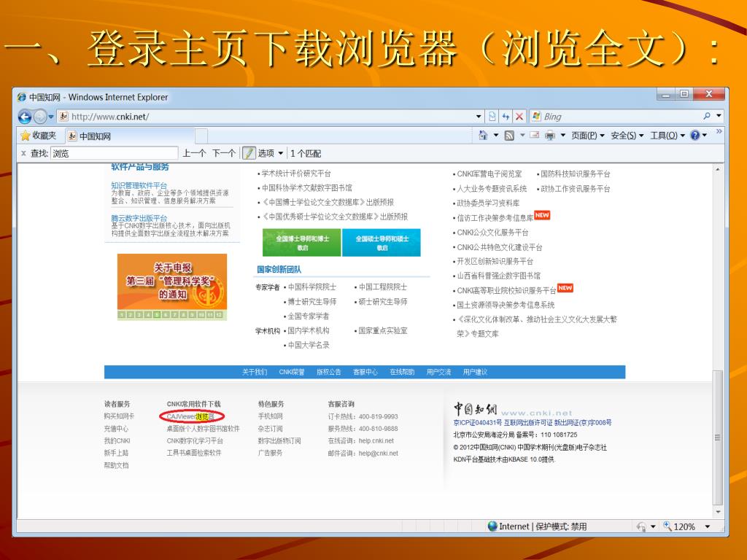Click the Home icon in the command bar
The image size is (747, 560).
pos(484,136)
